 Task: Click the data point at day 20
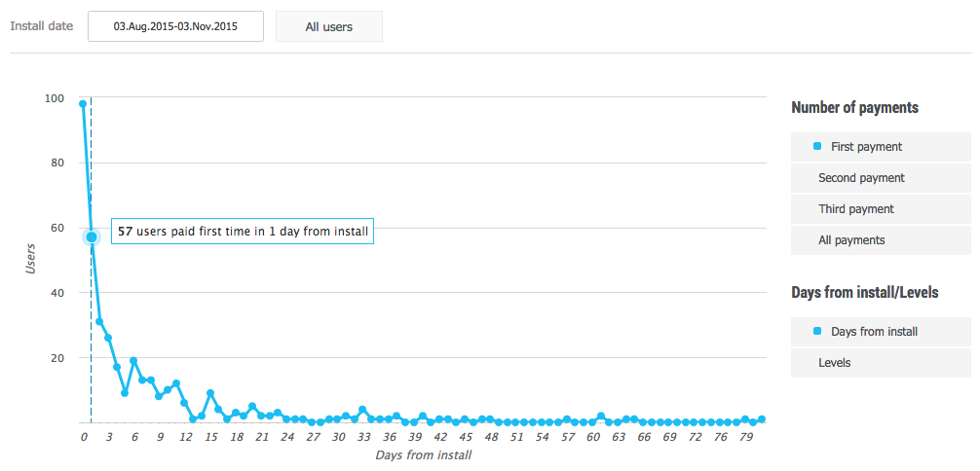pos(252,407)
